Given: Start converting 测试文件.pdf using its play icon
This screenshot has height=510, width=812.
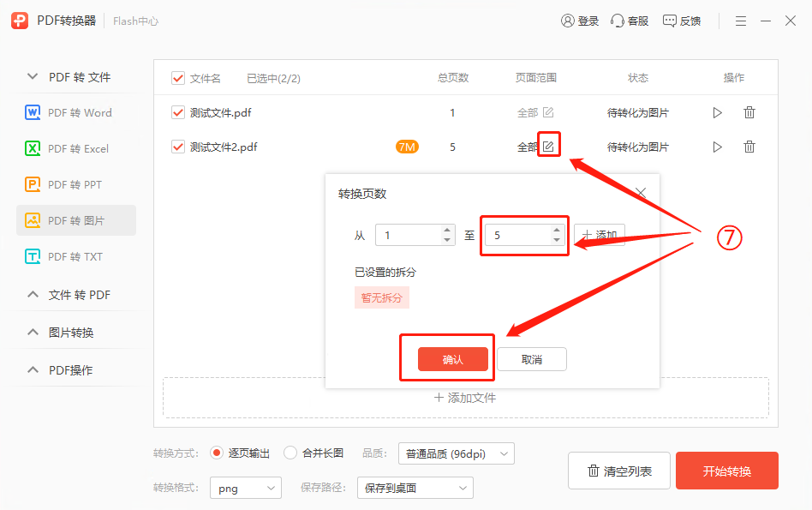Looking at the screenshot, I should pos(717,111).
